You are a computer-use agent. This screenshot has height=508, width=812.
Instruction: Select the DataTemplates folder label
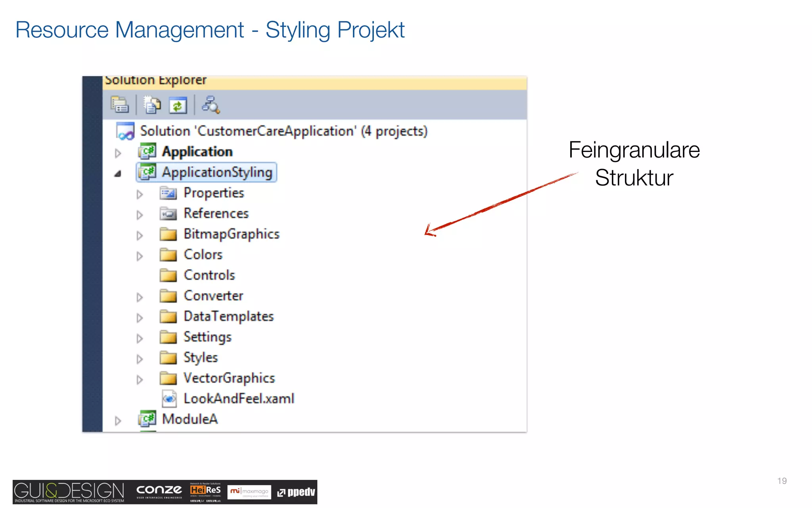(x=229, y=317)
